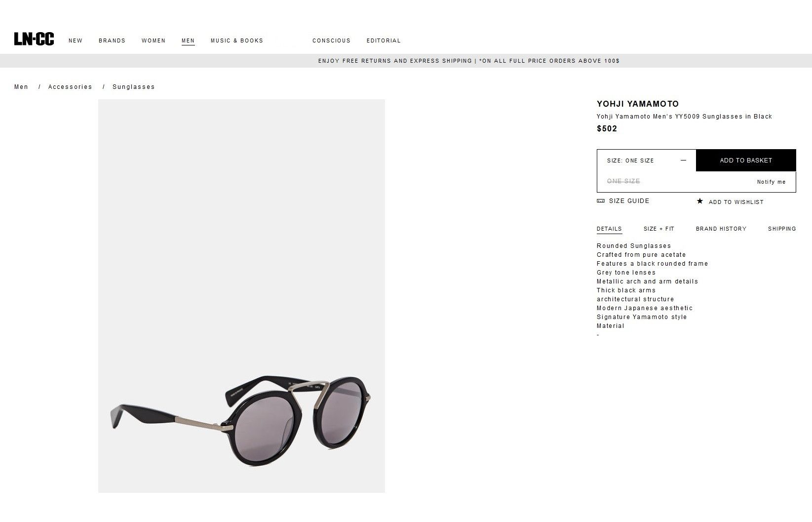Click 'Grey tone lenses' text
This screenshot has height=522, width=812.
point(626,273)
